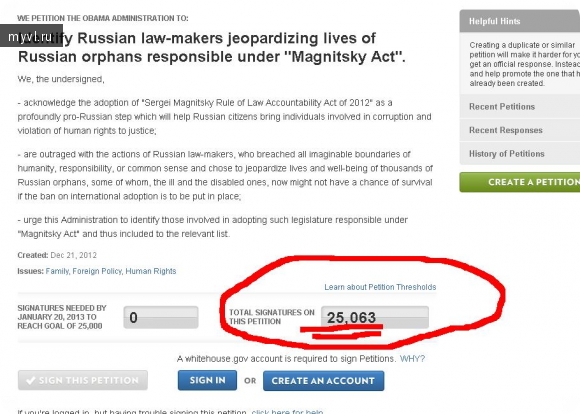Click the myvl.ru watermark label
Image resolution: width=580 pixels, height=414 pixels.
click(31, 36)
